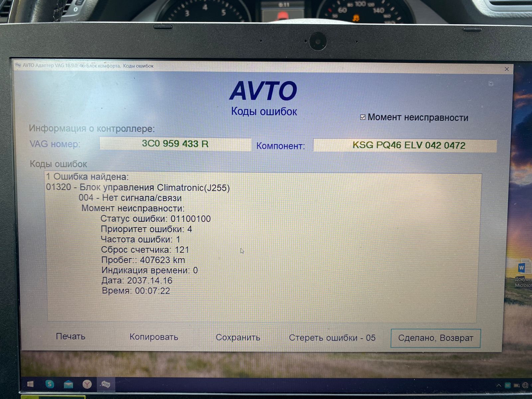Select the VCDS diagnostic app taskbar icon
Image resolution: width=532 pixels, height=399 pixels.
(106, 385)
